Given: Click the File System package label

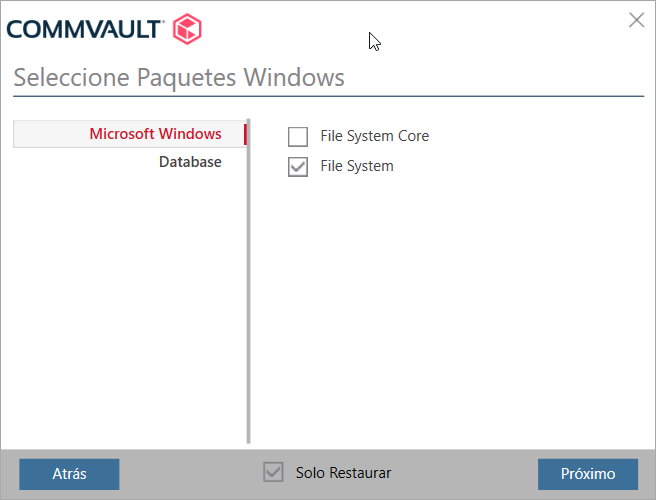Looking at the screenshot, I should [x=357, y=166].
